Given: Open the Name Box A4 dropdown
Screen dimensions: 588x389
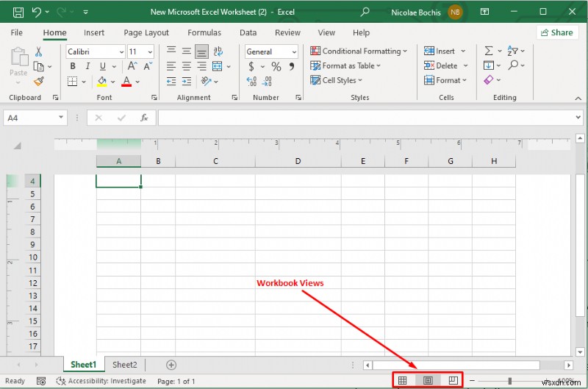Looking at the screenshot, I should pyautogui.click(x=61, y=118).
